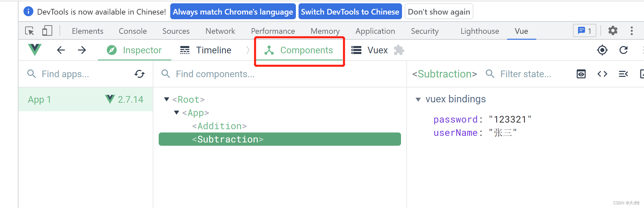644x208 pixels.
Task: Open the Application tab
Action: [375, 31]
